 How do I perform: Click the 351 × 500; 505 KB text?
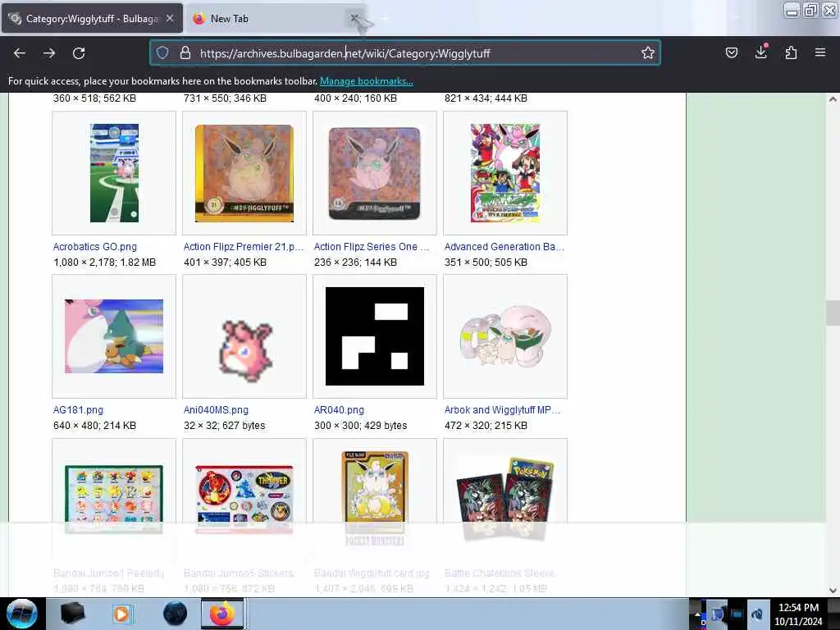(486, 262)
